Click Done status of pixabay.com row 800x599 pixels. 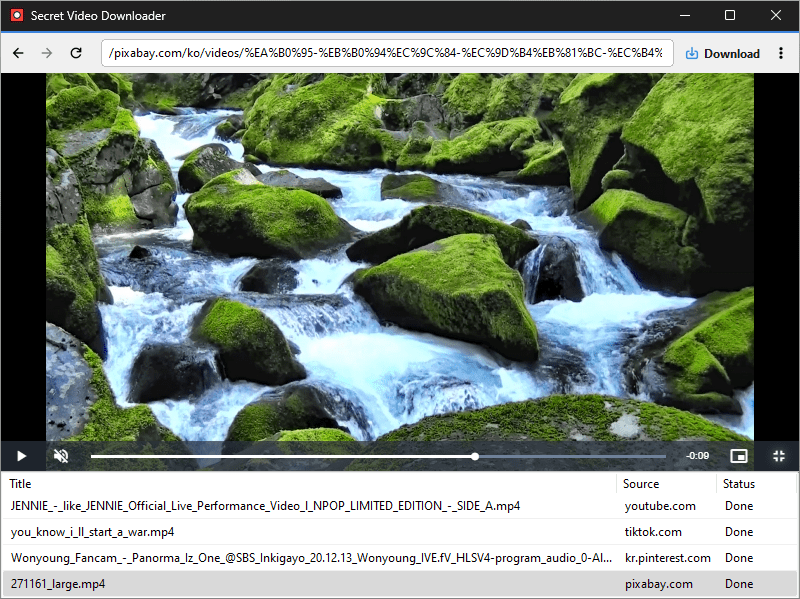739,584
